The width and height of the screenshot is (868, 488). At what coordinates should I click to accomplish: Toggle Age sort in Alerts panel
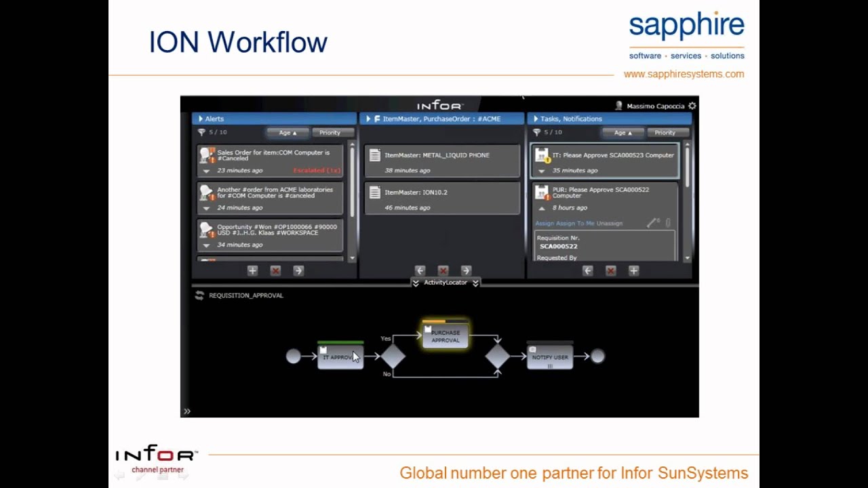click(x=287, y=133)
